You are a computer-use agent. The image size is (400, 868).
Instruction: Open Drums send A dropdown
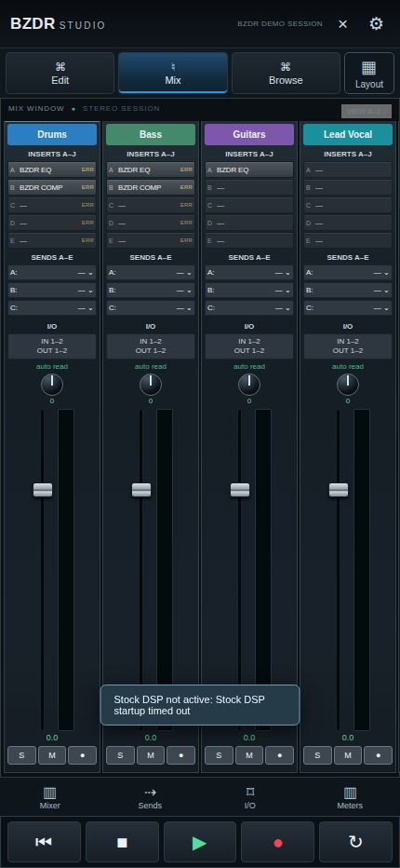(x=52, y=272)
